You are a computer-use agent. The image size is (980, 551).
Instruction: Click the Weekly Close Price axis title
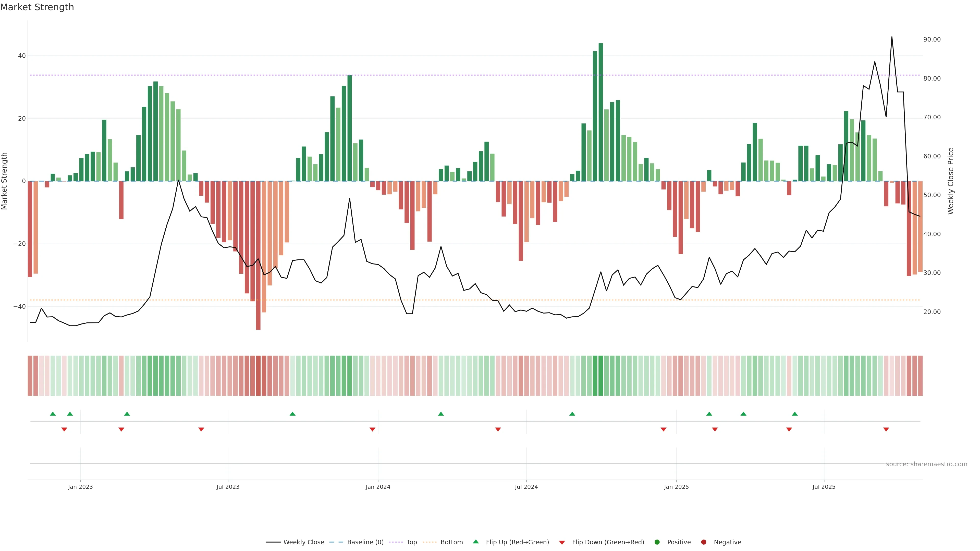tap(951, 181)
